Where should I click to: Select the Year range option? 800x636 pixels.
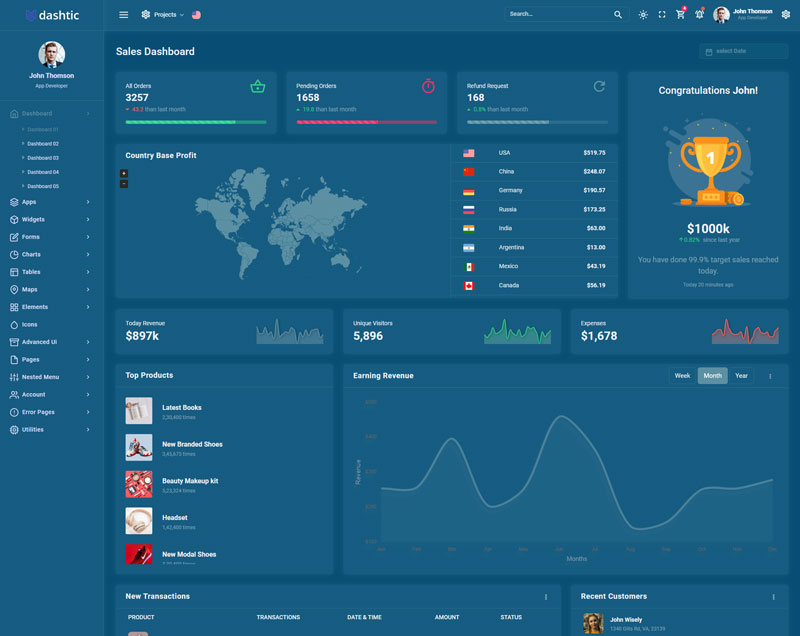pos(741,376)
